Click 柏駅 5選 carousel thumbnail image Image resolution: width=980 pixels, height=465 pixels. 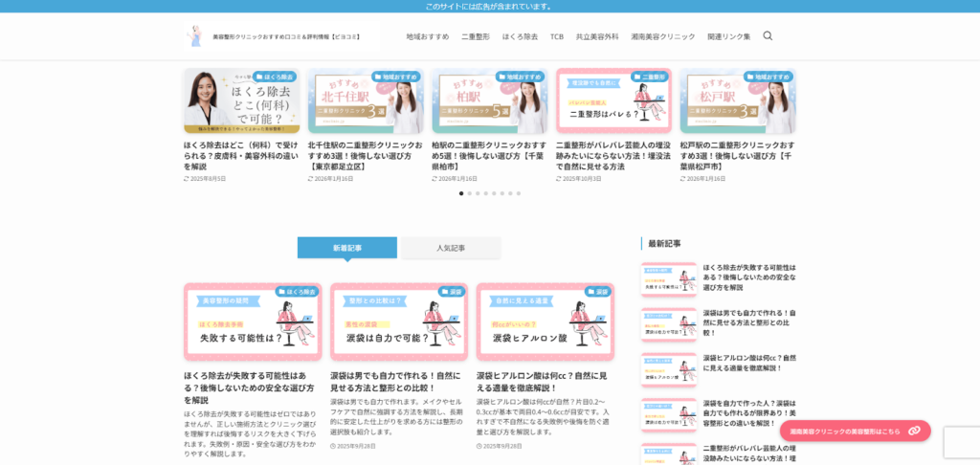[489, 100]
